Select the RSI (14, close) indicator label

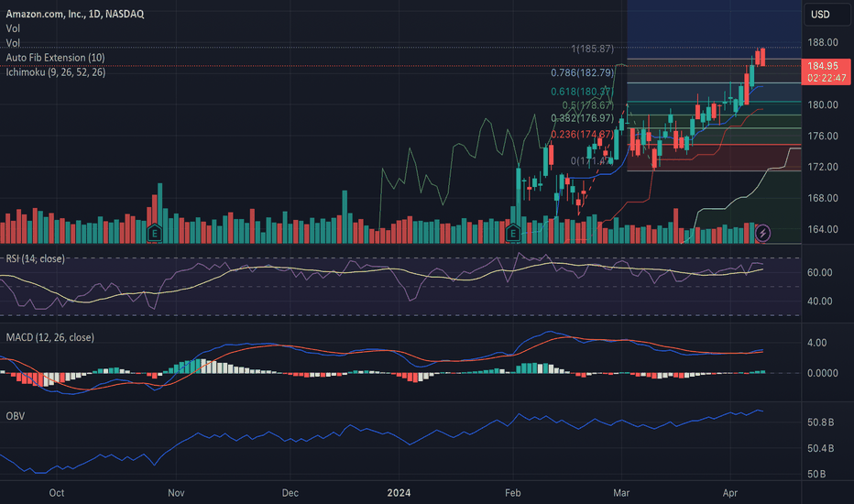point(35,258)
